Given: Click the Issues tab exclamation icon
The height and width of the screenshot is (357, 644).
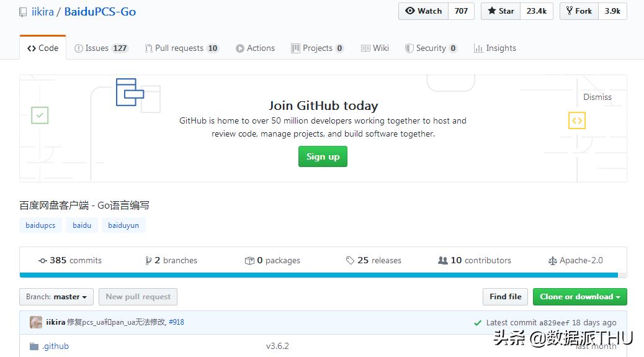Looking at the screenshot, I should (78, 48).
